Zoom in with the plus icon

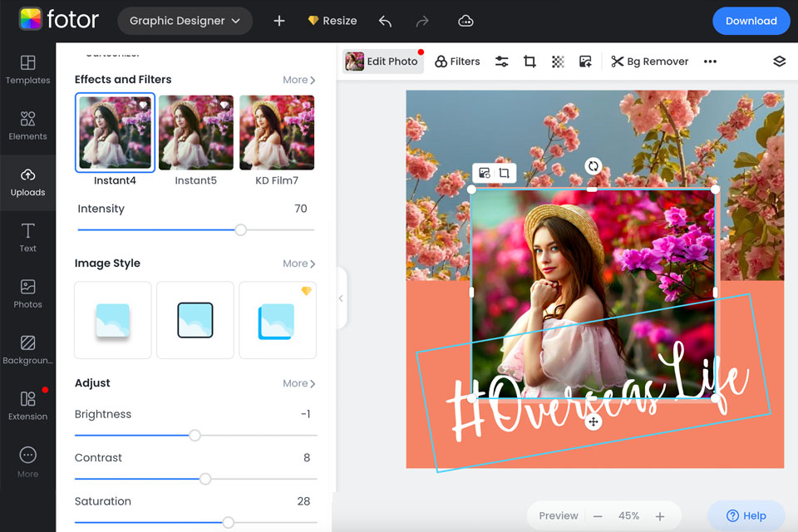(659, 516)
